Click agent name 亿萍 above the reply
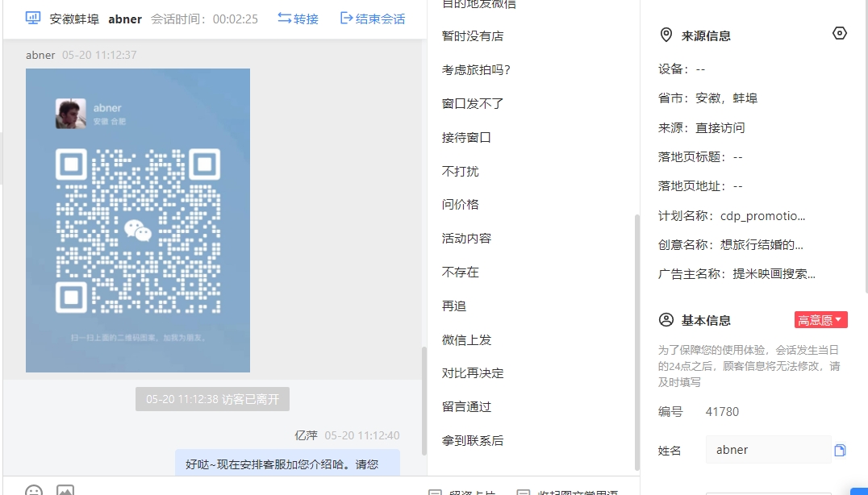 (x=306, y=435)
